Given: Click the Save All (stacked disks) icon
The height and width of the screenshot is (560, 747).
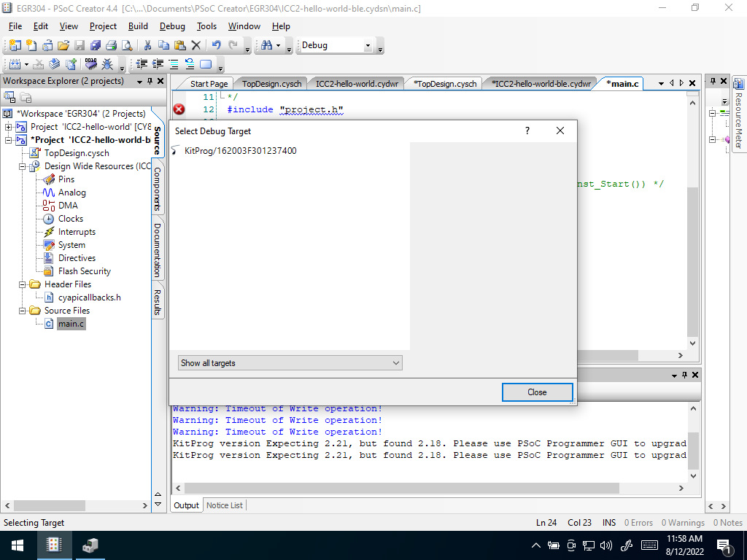Looking at the screenshot, I should (x=96, y=45).
